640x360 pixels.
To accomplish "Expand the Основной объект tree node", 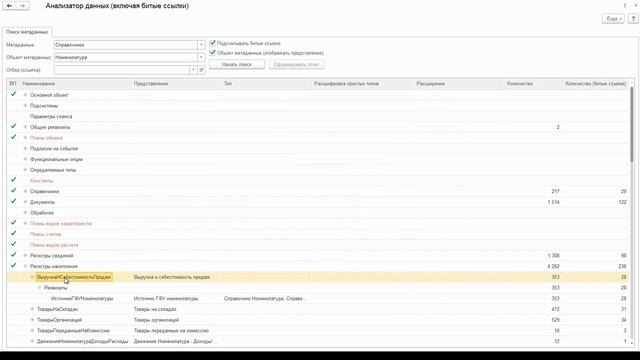I will click(x=25, y=95).
